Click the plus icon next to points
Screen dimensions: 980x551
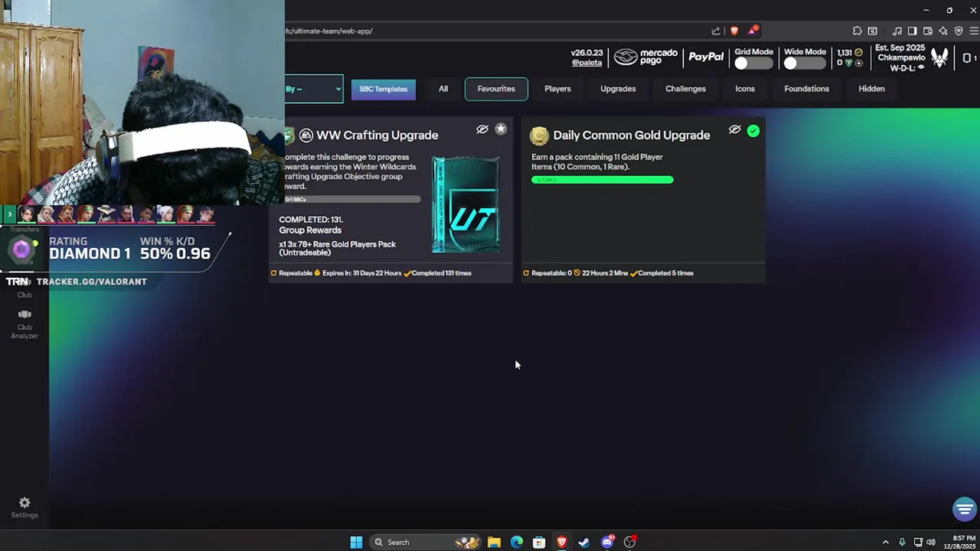(x=858, y=63)
